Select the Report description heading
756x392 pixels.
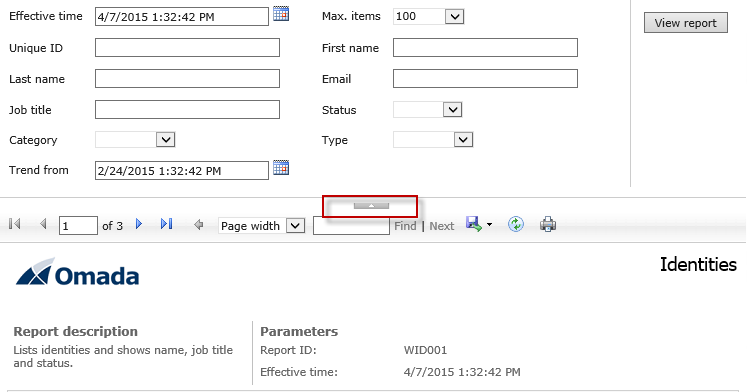point(76,332)
